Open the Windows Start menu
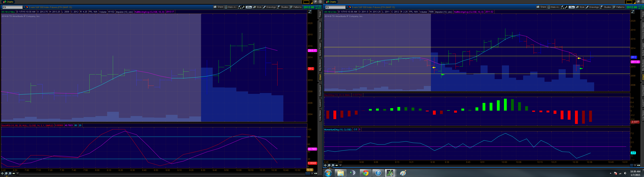644x177 pixels. [x=328, y=173]
